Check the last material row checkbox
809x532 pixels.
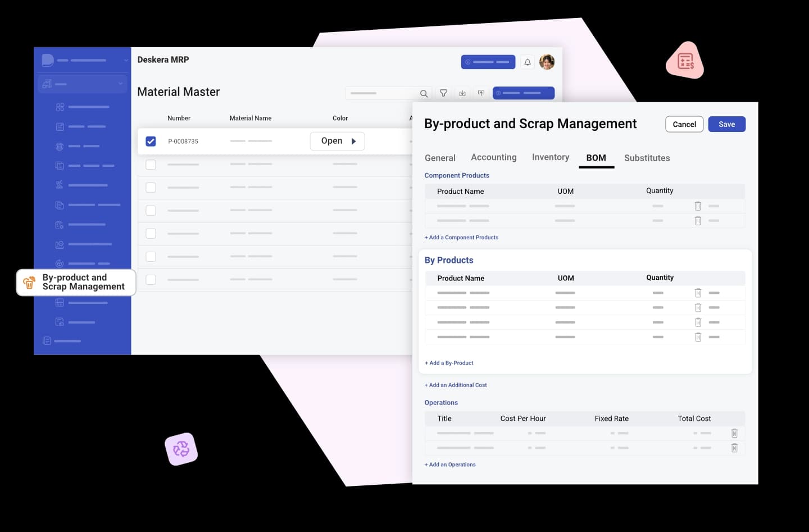click(151, 280)
